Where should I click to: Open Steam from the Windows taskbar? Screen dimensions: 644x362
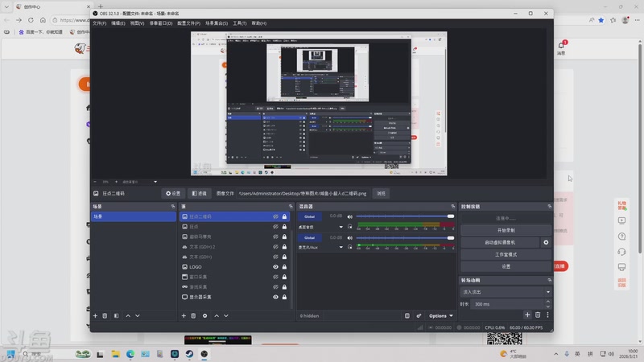pos(189,354)
